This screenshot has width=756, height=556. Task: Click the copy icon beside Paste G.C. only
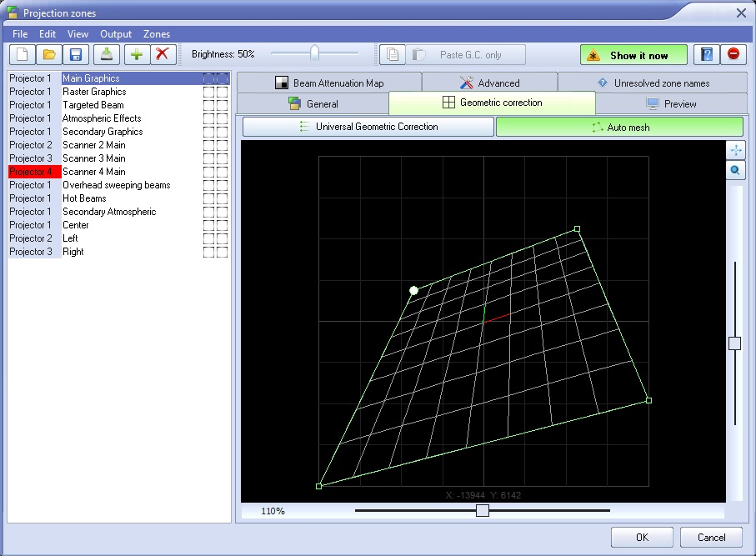point(393,55)
